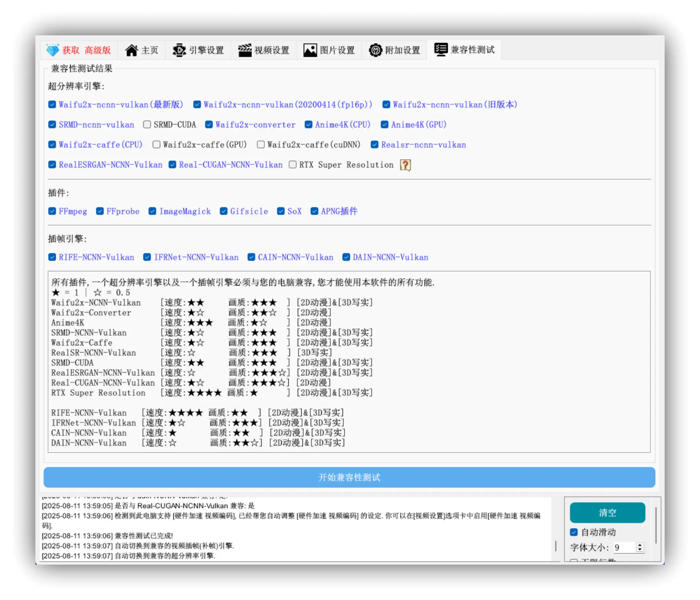Decrease font size with stepper down arrow
This screenshot has width=700, height=600.
click(640, 550)
